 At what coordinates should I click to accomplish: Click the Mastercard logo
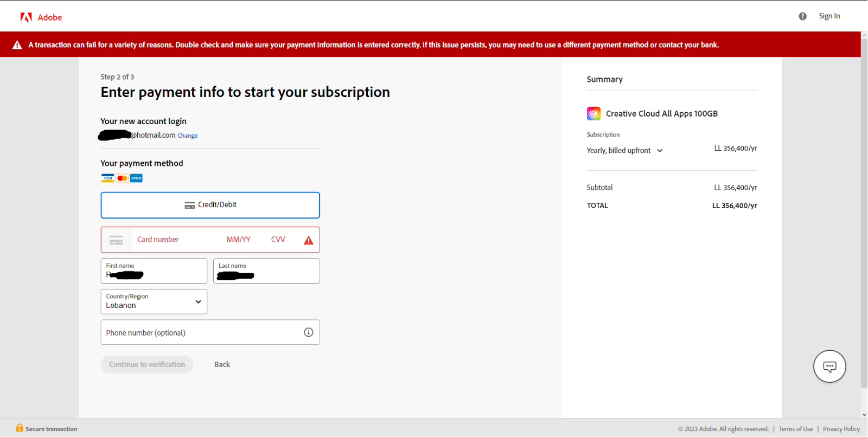122,178
